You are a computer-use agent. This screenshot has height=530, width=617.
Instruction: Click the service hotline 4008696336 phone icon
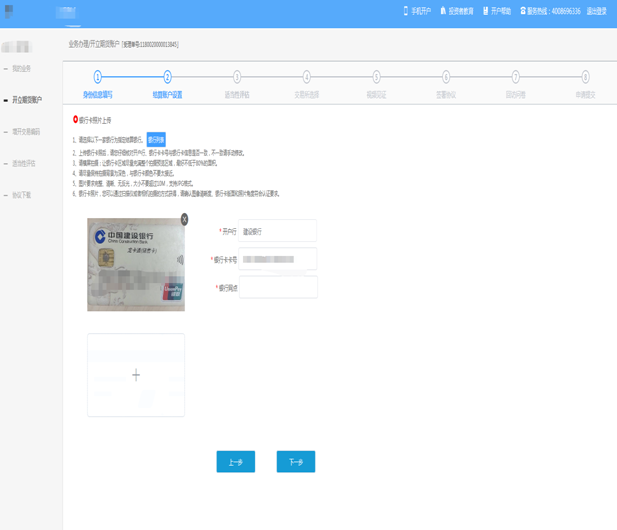tap(523, 11)
